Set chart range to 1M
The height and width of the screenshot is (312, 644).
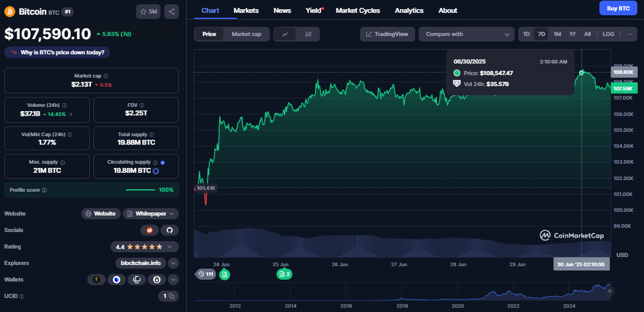tap(557, 34)
